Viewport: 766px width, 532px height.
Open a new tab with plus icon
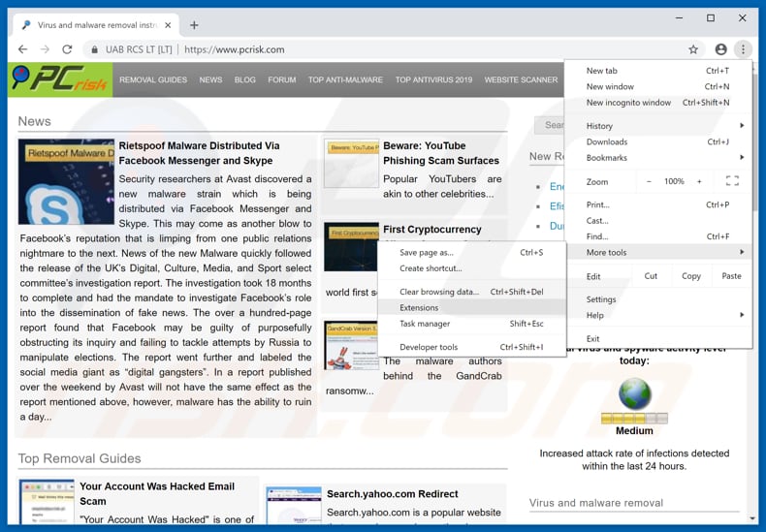(194, 24)
